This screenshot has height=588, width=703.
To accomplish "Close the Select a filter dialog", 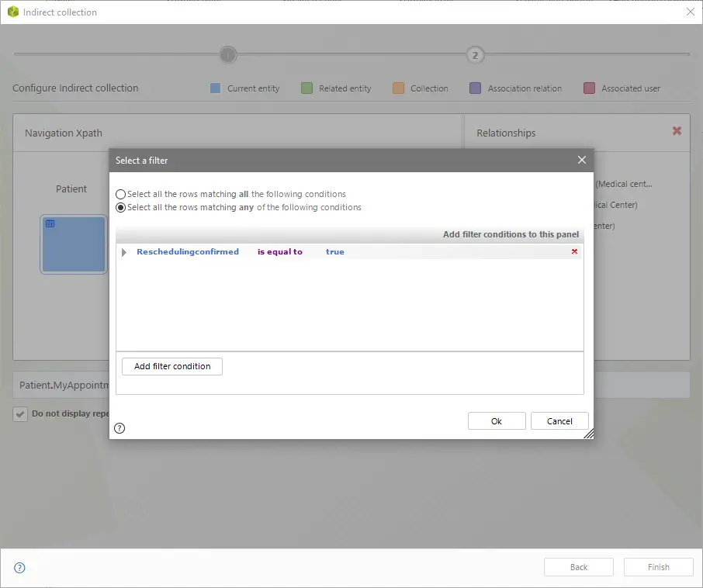I will coord(582,160).
